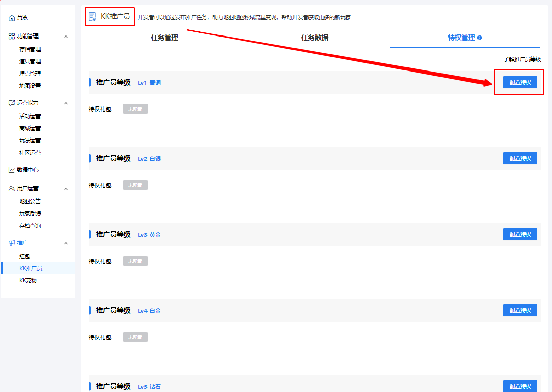
Task: Click the 数据中心 chart icon
Action: [x=12, y=170]
